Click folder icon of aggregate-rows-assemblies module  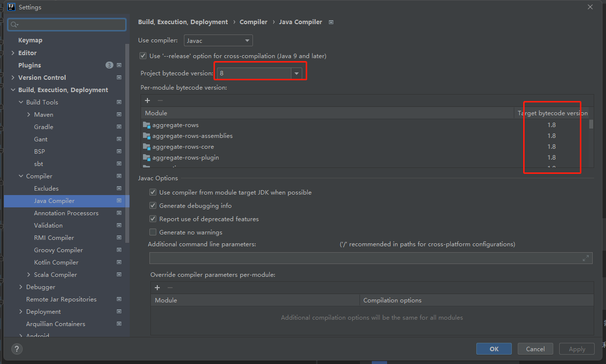(x=146, y=136)
